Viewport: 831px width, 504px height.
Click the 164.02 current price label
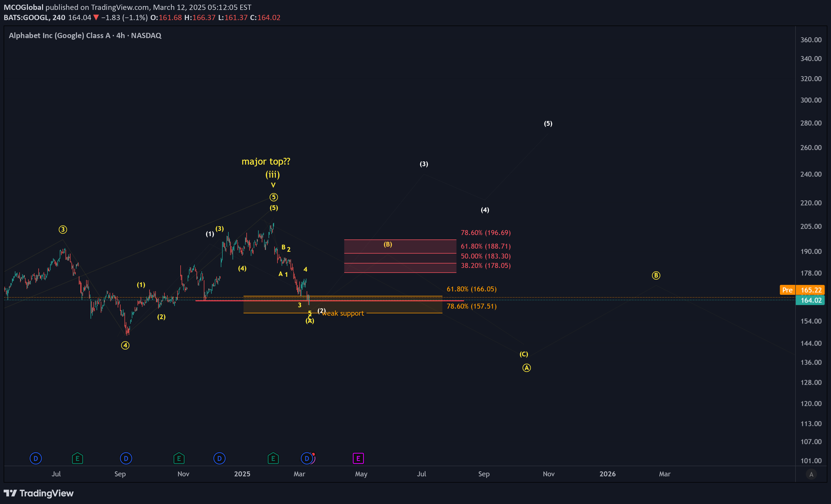click(x=810, y=300)
